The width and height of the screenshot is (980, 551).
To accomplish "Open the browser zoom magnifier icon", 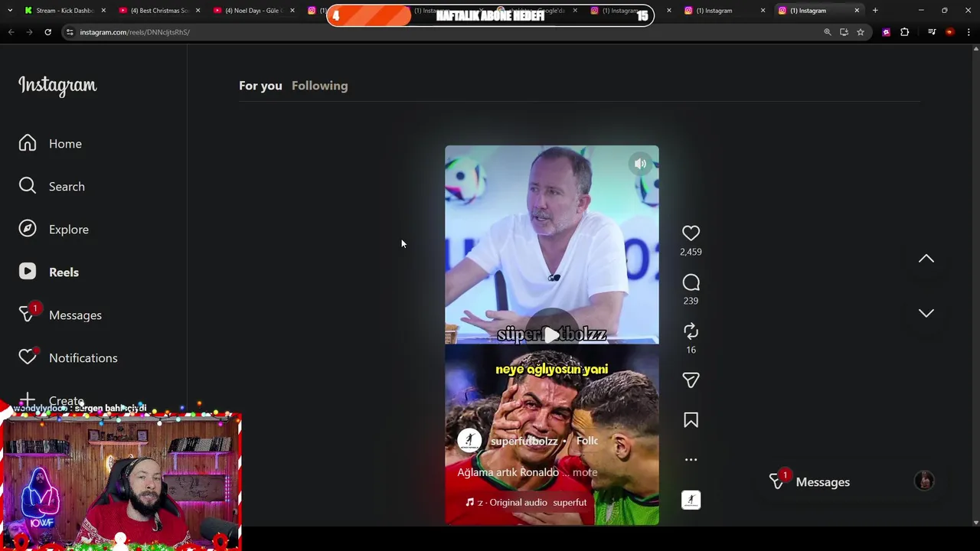I will tap(827, 32).
